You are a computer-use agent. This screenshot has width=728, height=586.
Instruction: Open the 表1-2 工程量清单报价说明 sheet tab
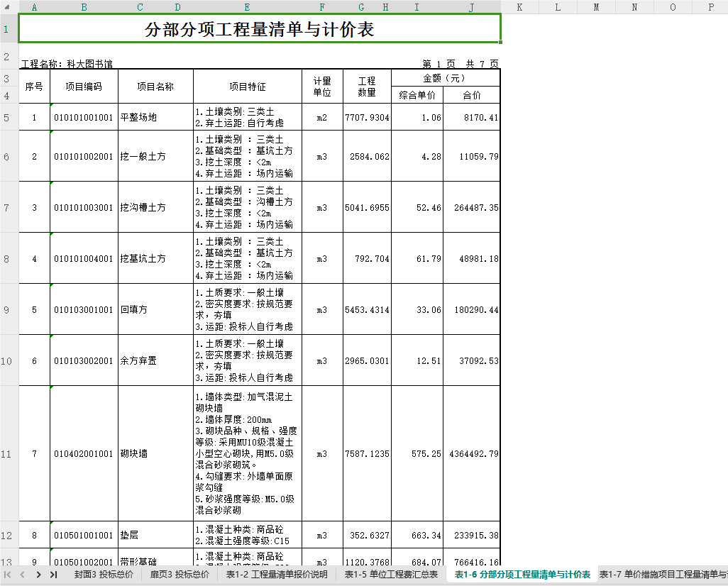click(x=277, y=575)
